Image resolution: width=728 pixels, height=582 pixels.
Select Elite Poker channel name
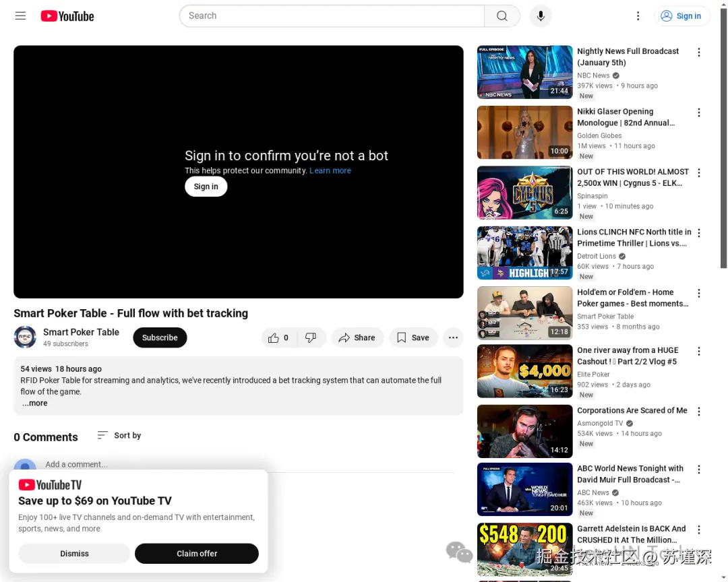tap(593, 374)
